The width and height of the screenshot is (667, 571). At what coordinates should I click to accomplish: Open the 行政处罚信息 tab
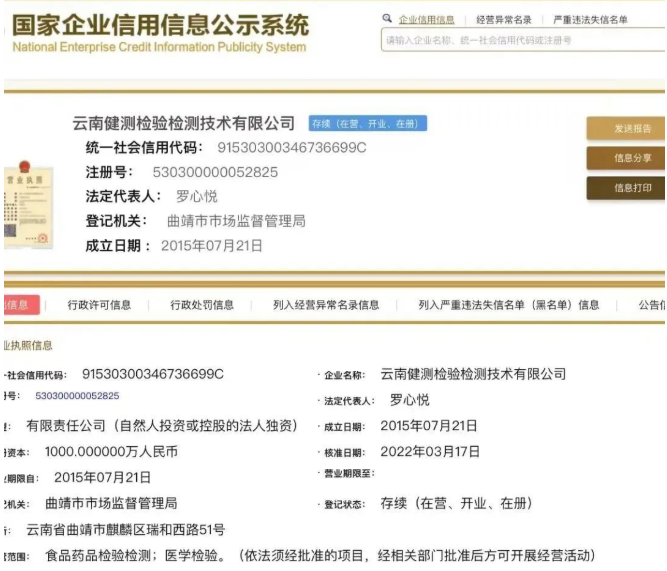[x=202, y=305]
